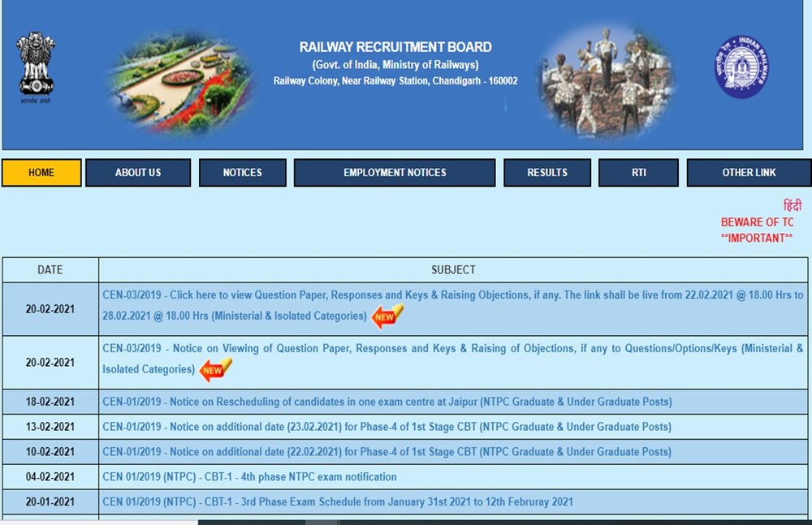The image size is (812, 525).
Task: Click the Government of India emblem icon
Action: point(36,67)
